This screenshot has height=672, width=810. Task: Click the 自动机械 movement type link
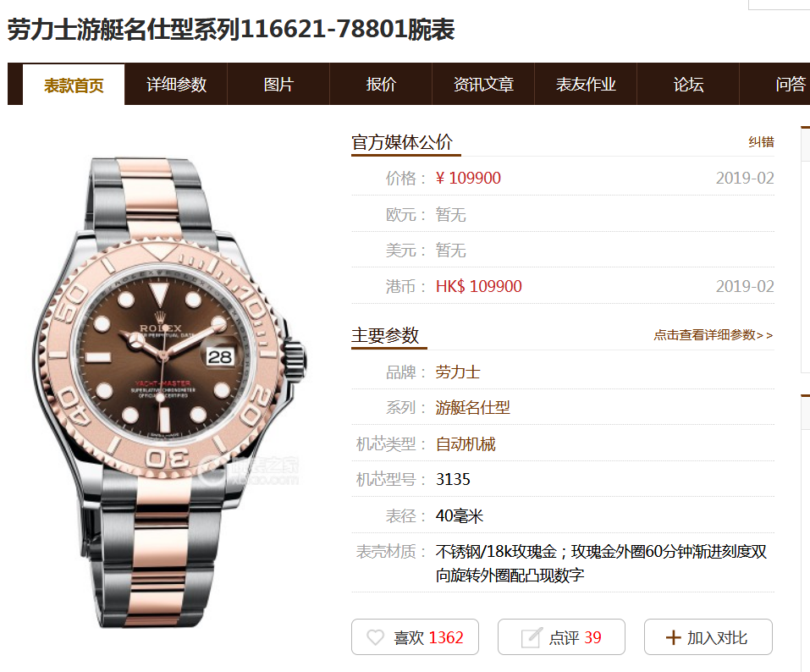466,443
